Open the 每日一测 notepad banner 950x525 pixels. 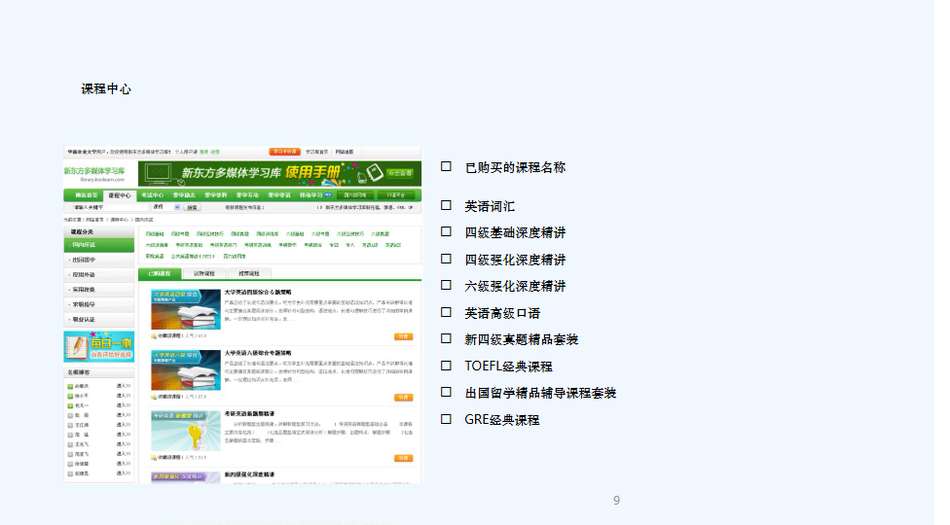click(98, 346)
